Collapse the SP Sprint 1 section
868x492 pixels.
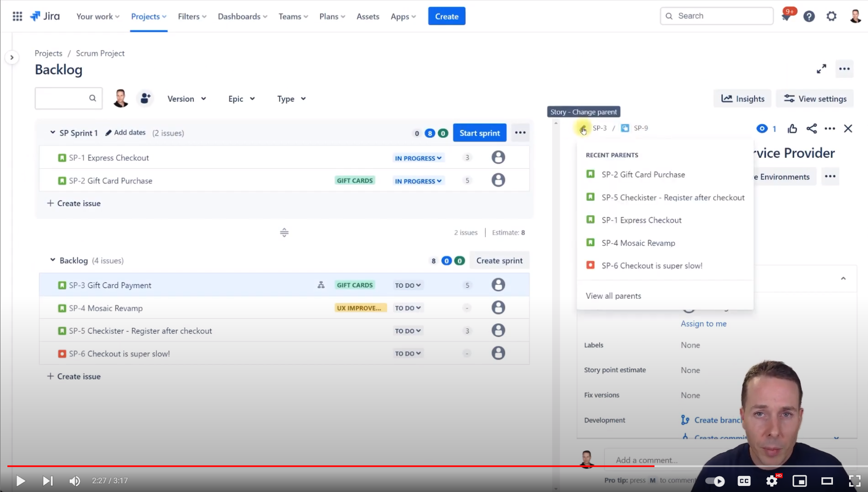point(53,132)
